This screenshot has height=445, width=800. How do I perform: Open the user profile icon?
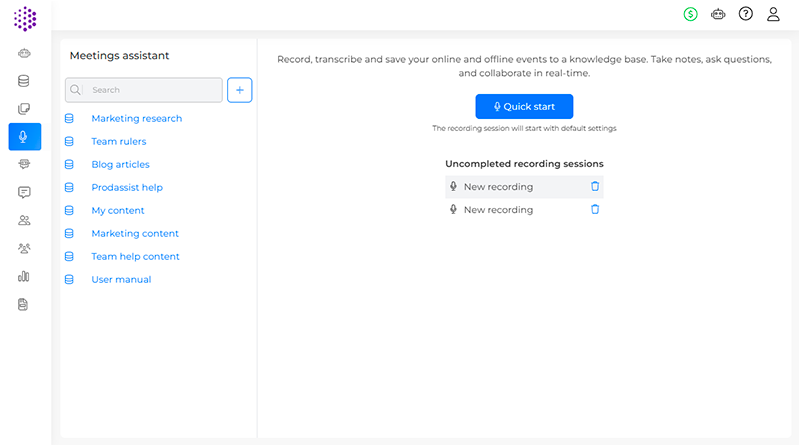pos(773,14)
